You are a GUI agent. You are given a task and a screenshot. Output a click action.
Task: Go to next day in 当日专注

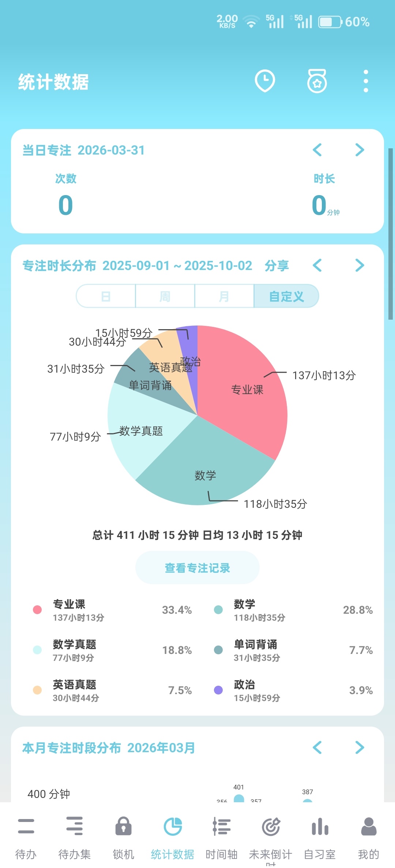pyautogui.click(x=360, y=150)
